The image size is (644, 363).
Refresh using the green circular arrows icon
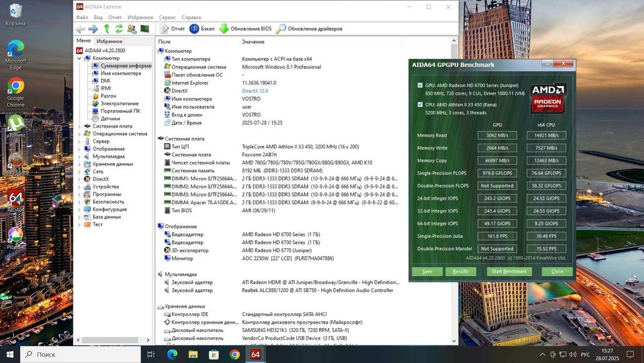[x=119, y=29]
